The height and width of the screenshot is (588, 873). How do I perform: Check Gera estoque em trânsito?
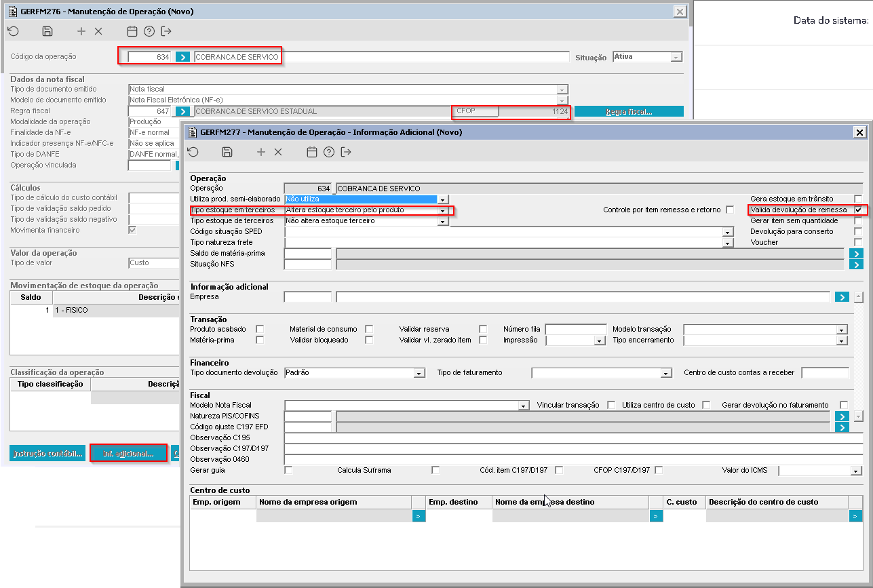coord(859,199)
